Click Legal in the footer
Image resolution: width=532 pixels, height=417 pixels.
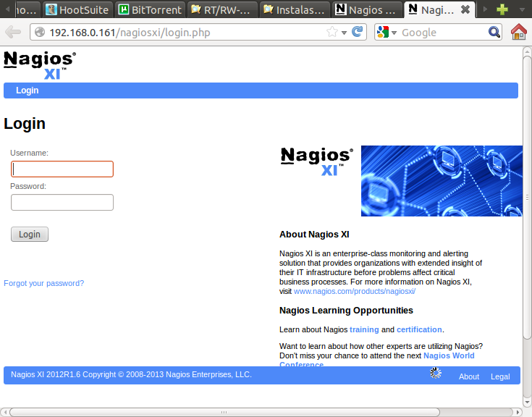point(500,376)
